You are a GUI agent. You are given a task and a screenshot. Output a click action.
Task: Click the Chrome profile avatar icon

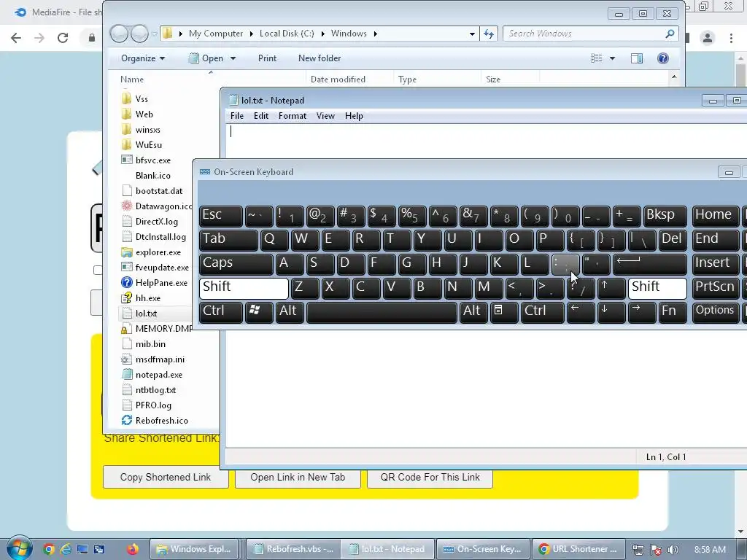(708, 38)
